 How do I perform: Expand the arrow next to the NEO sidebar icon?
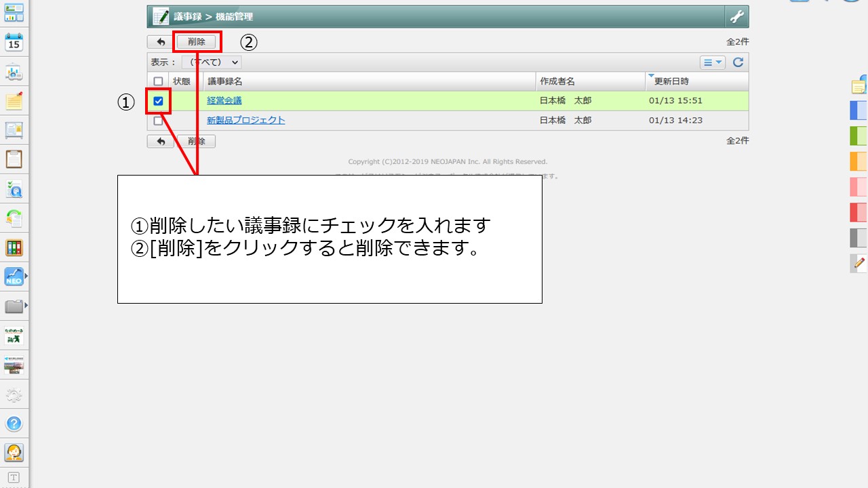[26, 277]
